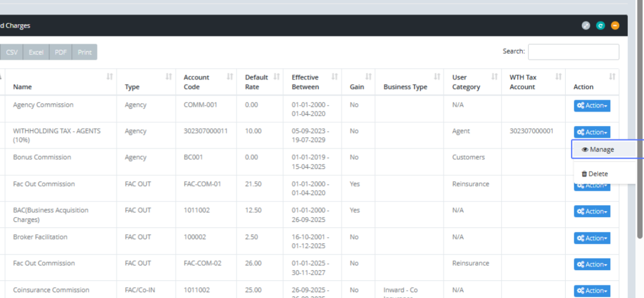Export the table to Excel
Screen dimensions: 644x298
[36, 52]
